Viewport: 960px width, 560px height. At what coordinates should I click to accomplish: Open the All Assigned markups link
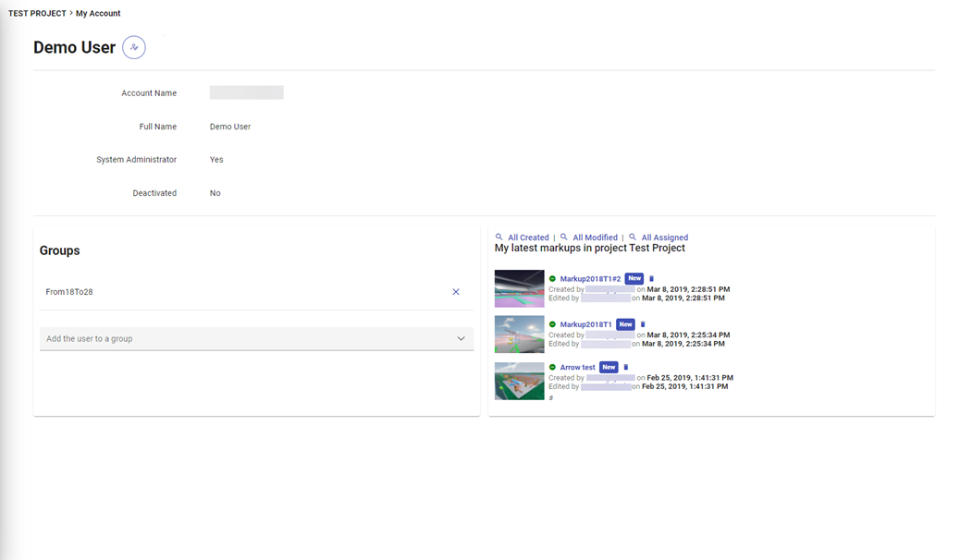click(x=664, y=237)
